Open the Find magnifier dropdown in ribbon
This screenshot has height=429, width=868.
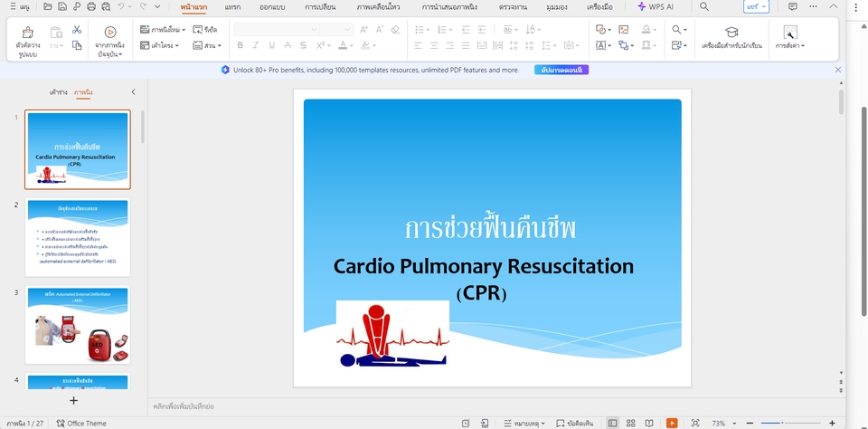679,29
